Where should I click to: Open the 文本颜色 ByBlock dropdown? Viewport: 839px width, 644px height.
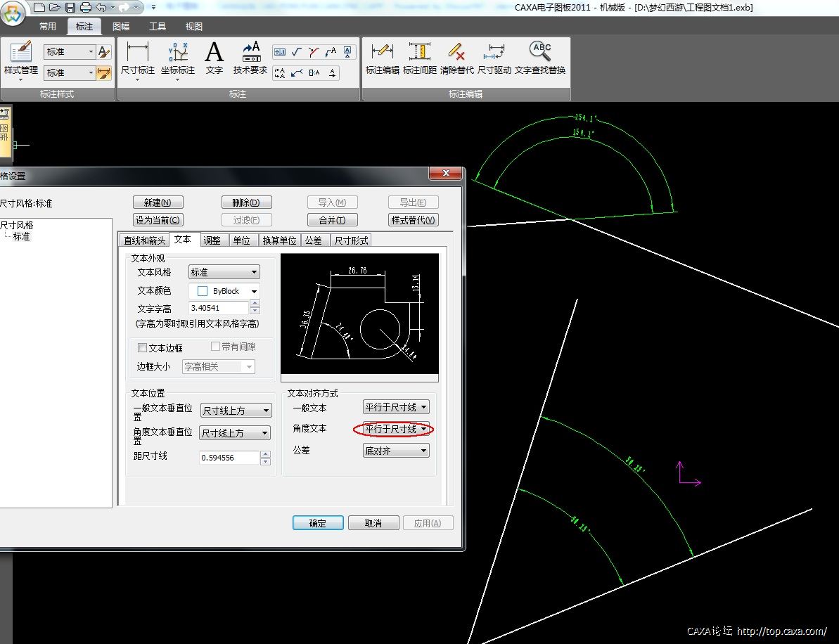pyautogui.click(x=224, y=291)
